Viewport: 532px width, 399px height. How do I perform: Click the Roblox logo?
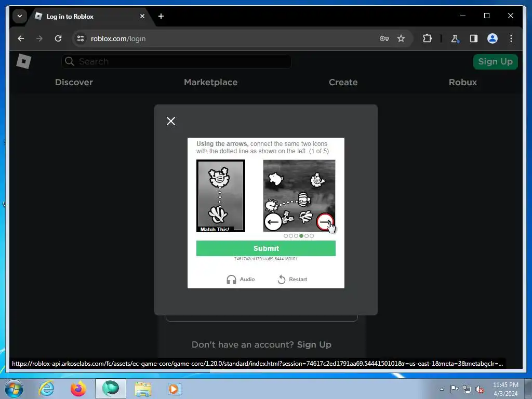(24, 61)
